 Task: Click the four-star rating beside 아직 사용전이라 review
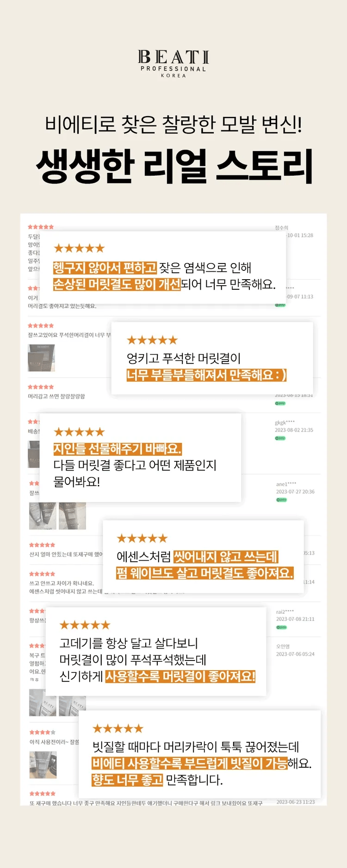42,732
